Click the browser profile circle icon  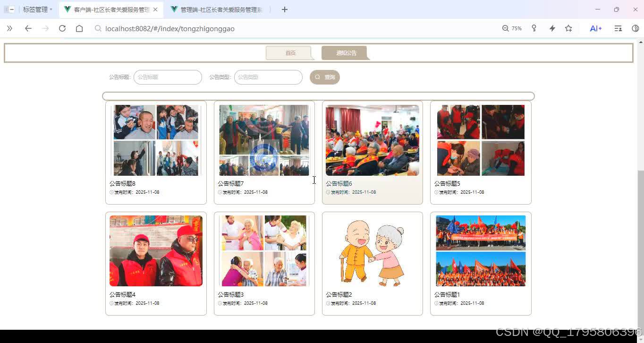click(x=636, y=28)
